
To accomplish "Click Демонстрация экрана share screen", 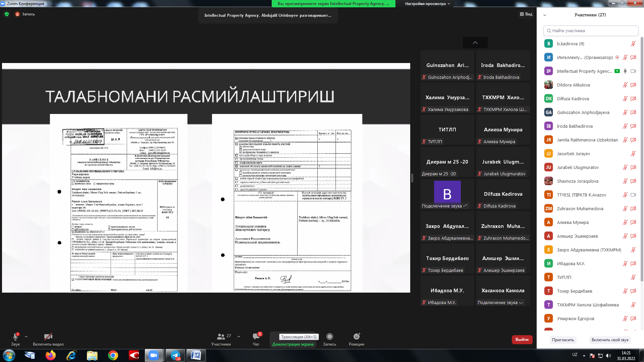I will 293,344.
